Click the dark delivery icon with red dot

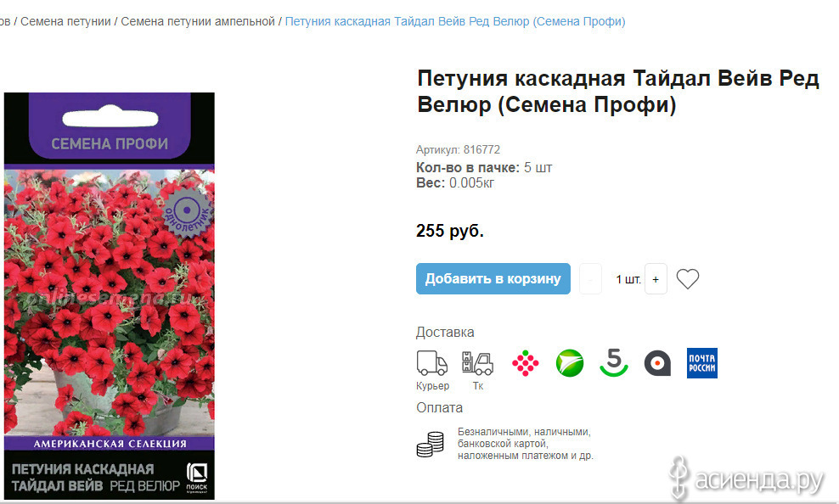657,363
